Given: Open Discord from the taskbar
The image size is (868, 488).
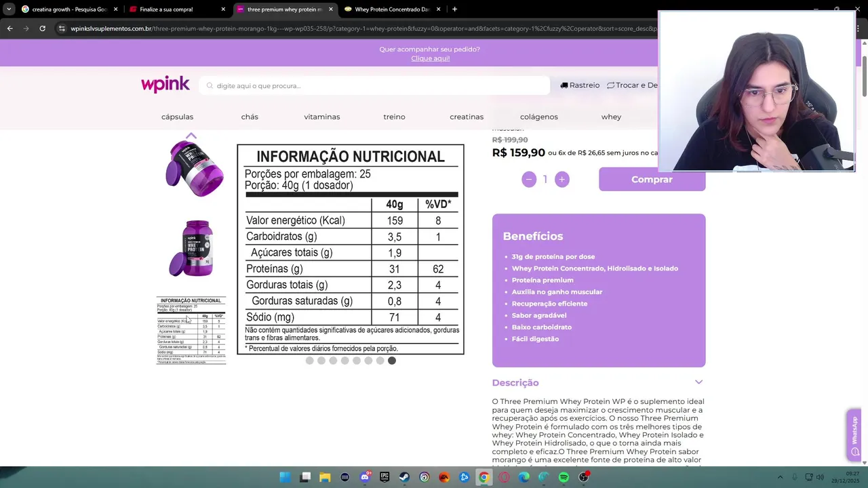Looking at the screenshot, I should coord(365,477).
